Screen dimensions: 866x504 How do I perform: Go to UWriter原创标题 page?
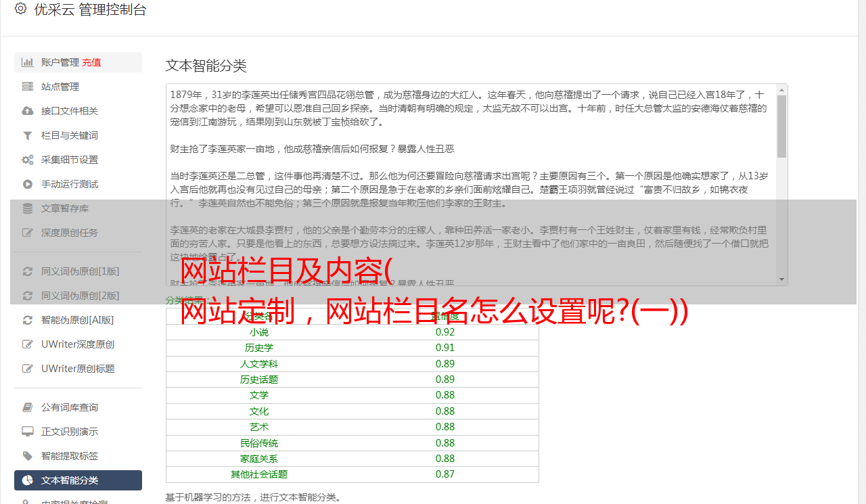pos(77,369)
